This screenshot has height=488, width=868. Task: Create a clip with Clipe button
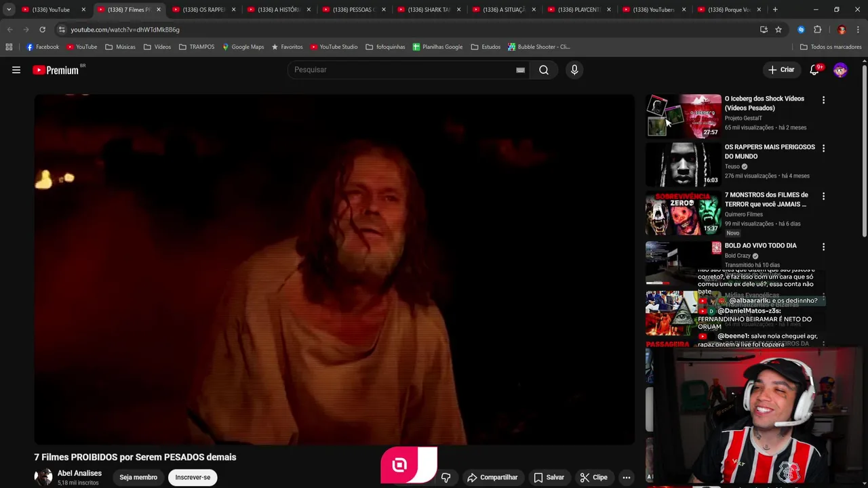coord(593,477)
